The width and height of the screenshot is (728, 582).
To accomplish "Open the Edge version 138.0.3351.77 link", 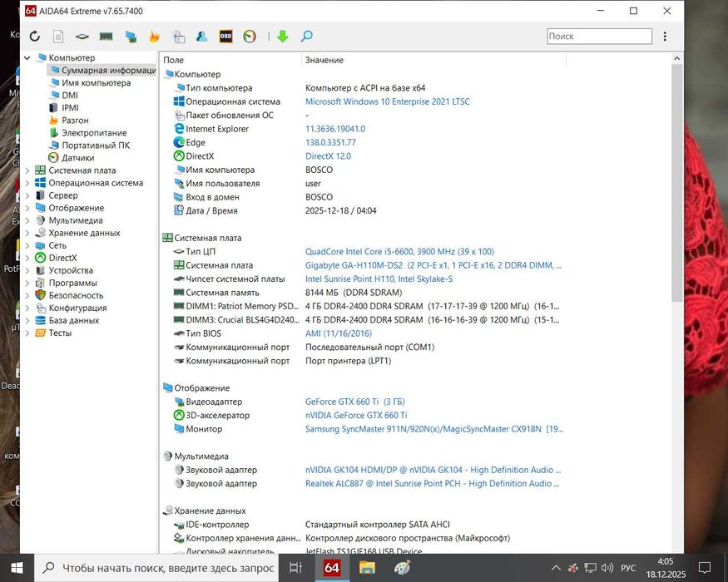I will 330,142.
